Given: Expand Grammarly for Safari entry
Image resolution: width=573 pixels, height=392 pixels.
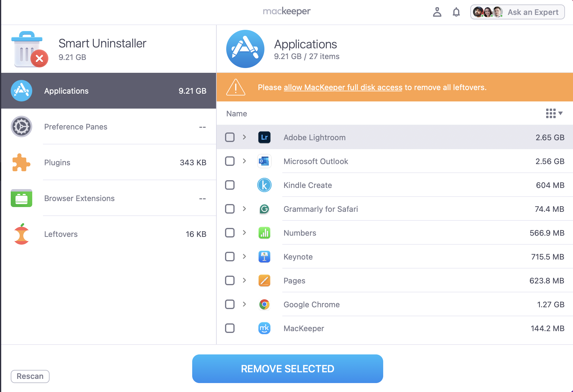Looking at the screenshot, I should [244, 209].
